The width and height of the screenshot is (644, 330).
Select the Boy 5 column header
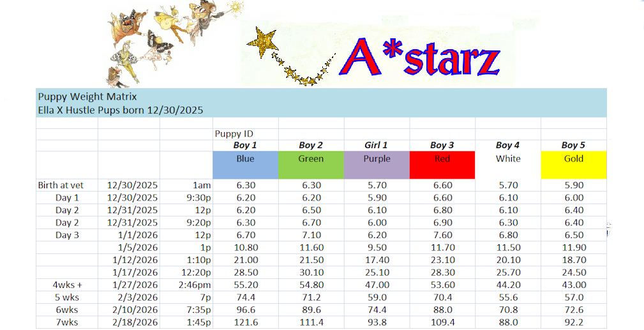point(573,146)
